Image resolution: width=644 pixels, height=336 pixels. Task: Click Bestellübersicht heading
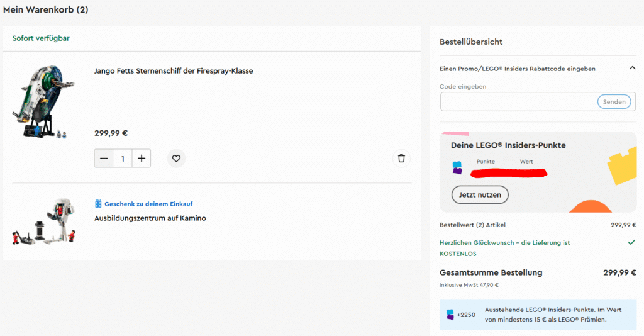(x=471, y=42)
